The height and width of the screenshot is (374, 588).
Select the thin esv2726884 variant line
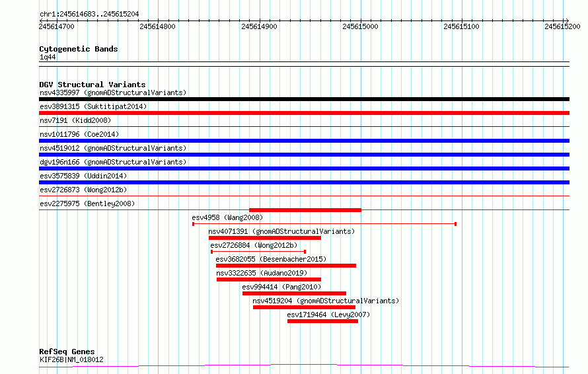coord(258,252)
